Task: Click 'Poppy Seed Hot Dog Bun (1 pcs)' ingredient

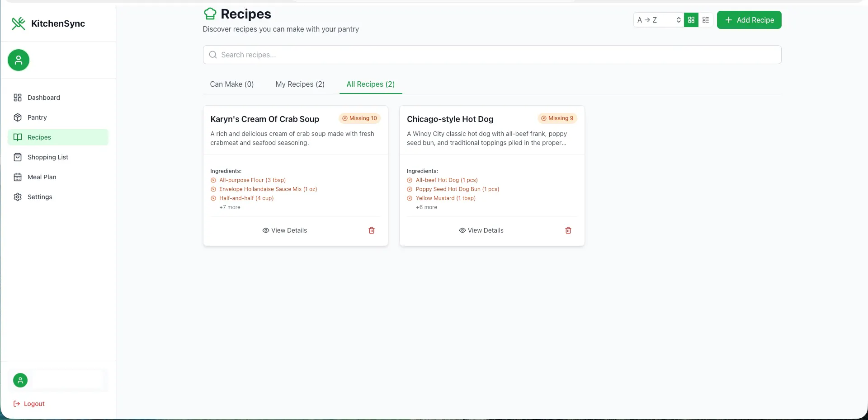Action: coord(458,189)
